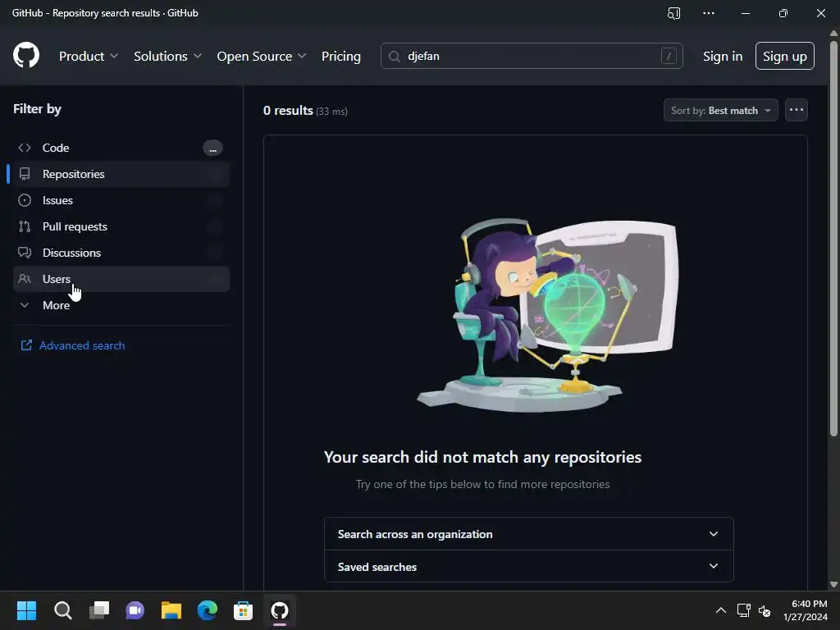Image resolution: width=840 pixels, height=630 pixels.
Task: Click the external link icon beside Advanced search
Action: tap(26, 345)
